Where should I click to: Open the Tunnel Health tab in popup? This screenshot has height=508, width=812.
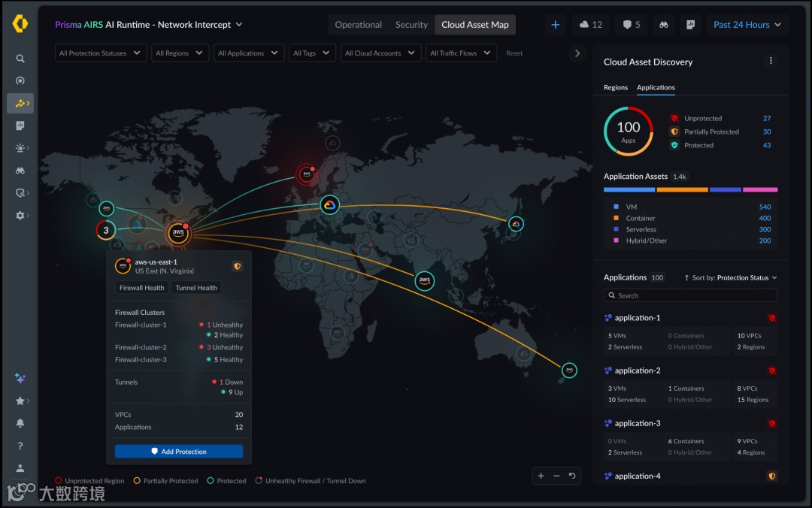pos(195,288)
